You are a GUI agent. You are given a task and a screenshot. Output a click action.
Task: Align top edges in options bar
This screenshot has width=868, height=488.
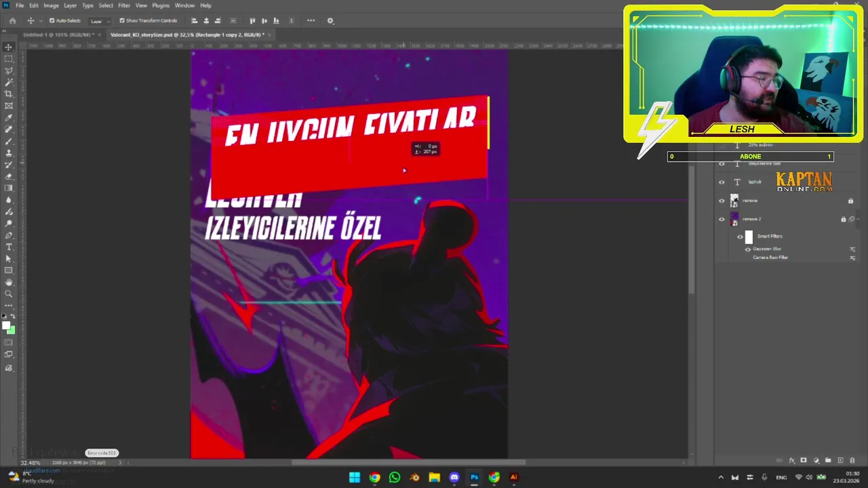click(x=253, y=20)
